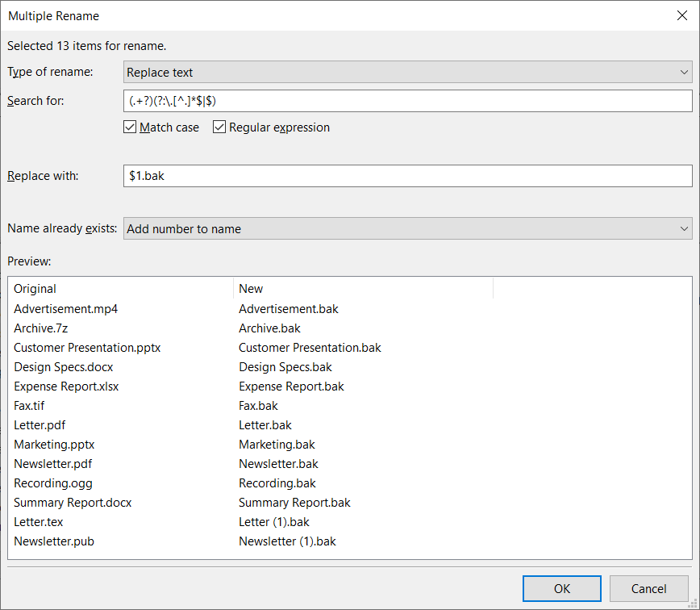Close the Multiple Rename dialog
This screenshot has height=610, width=700.
coord(682,15)
